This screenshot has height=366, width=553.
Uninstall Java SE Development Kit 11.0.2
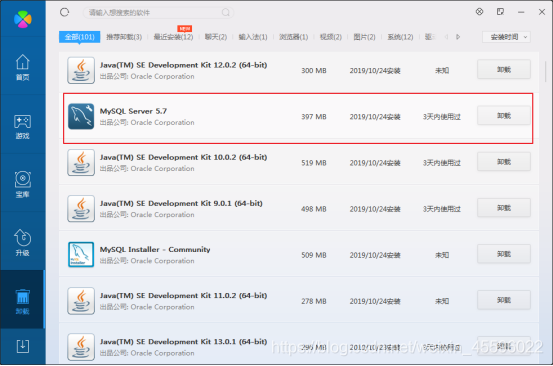504,300
